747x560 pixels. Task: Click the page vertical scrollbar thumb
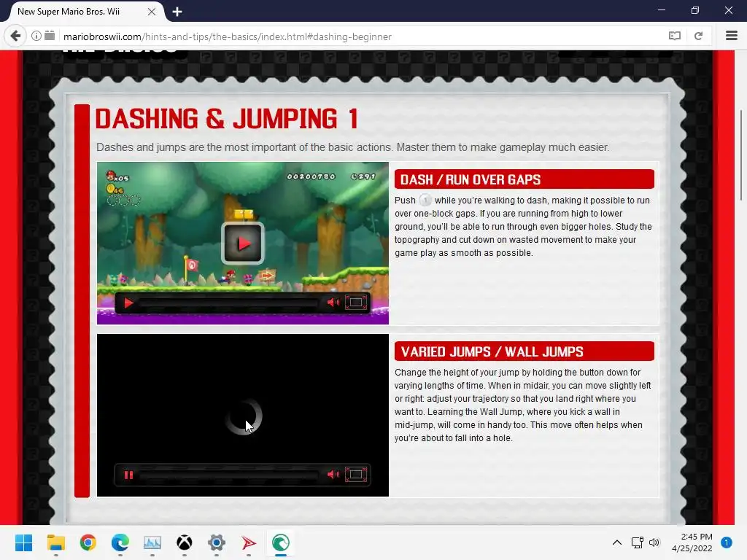pyautogui.click(x=741, y=155)
